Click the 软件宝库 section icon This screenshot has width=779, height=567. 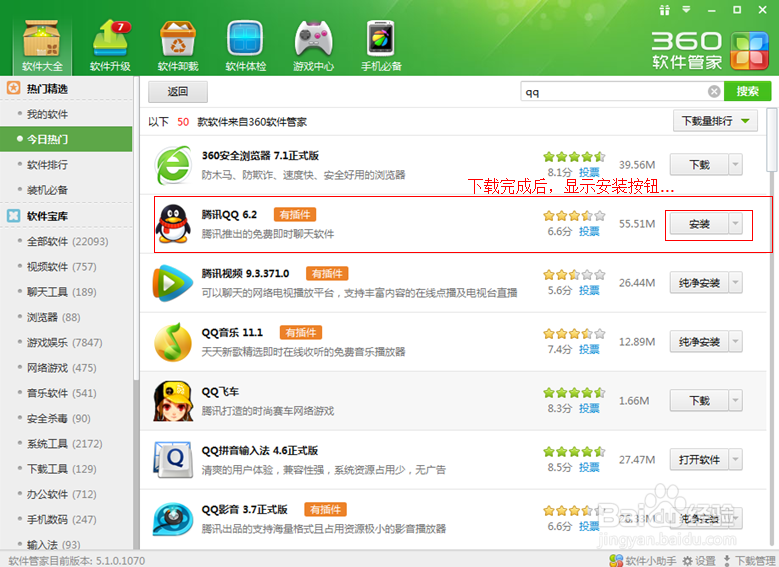tap(13, 216)
